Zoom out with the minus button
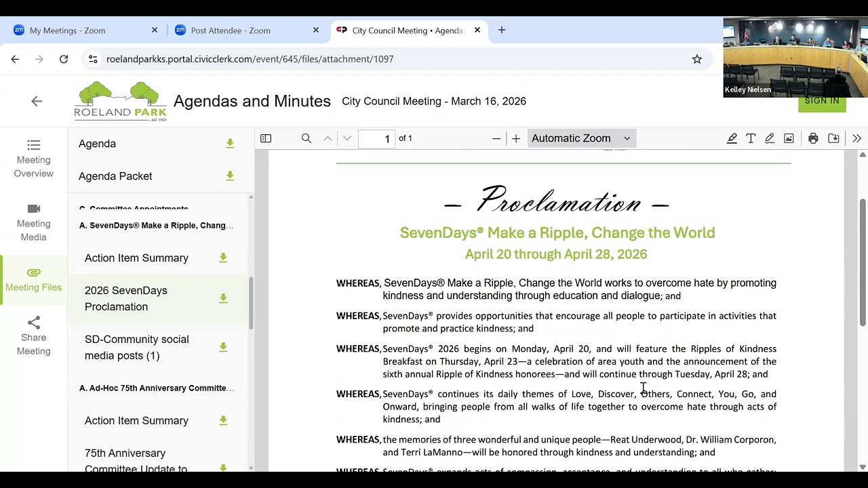Image resolution: width=868 pixels, height=488 pixels. click(x=496, y=138)
